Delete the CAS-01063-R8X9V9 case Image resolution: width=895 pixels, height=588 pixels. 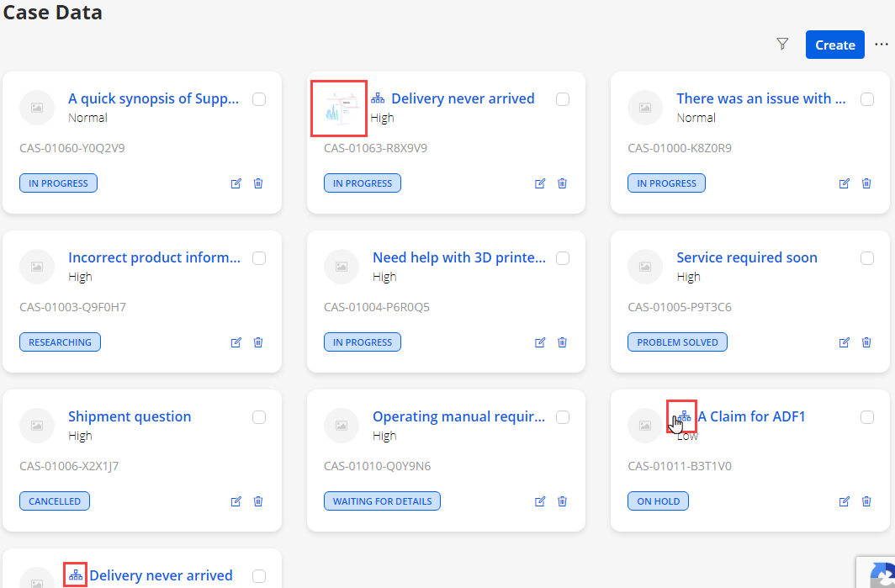point(562,183)
